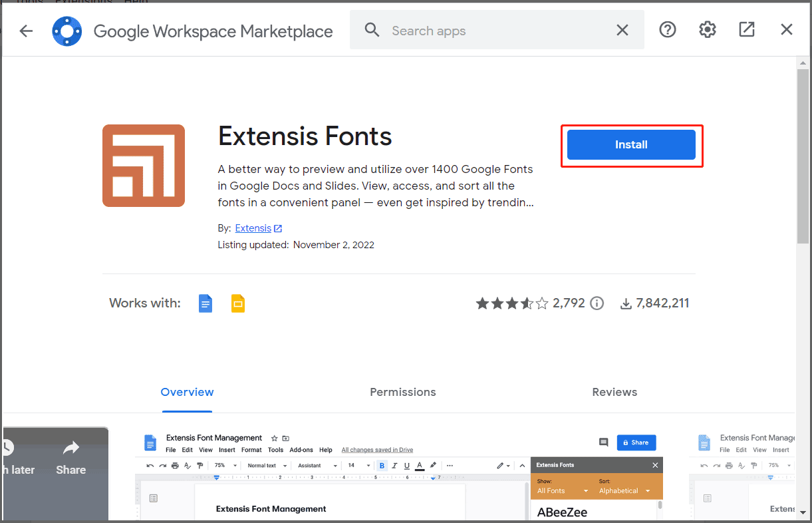Image resolution: width=812 pixels, height=523 pixels.
Task: Open the rating info icon beside 2,792
Action: coord(597,303)
